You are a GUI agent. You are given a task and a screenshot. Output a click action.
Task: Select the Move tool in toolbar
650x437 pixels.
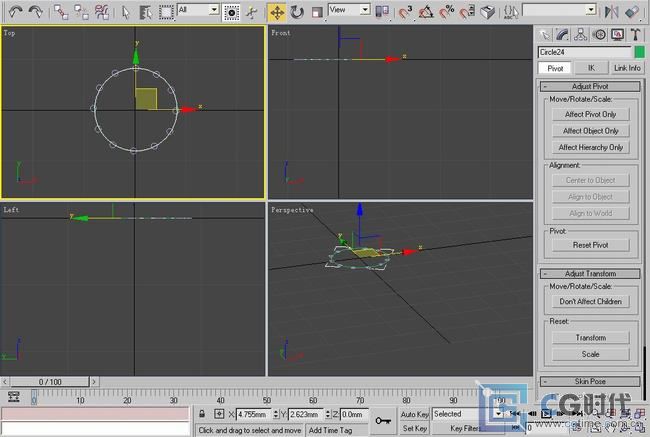coord(277,12)
